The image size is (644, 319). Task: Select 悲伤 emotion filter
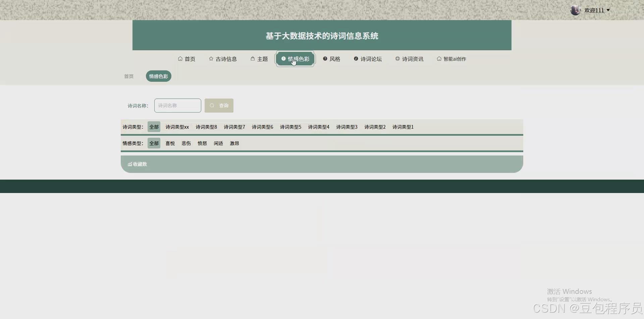tap(186, 143)
